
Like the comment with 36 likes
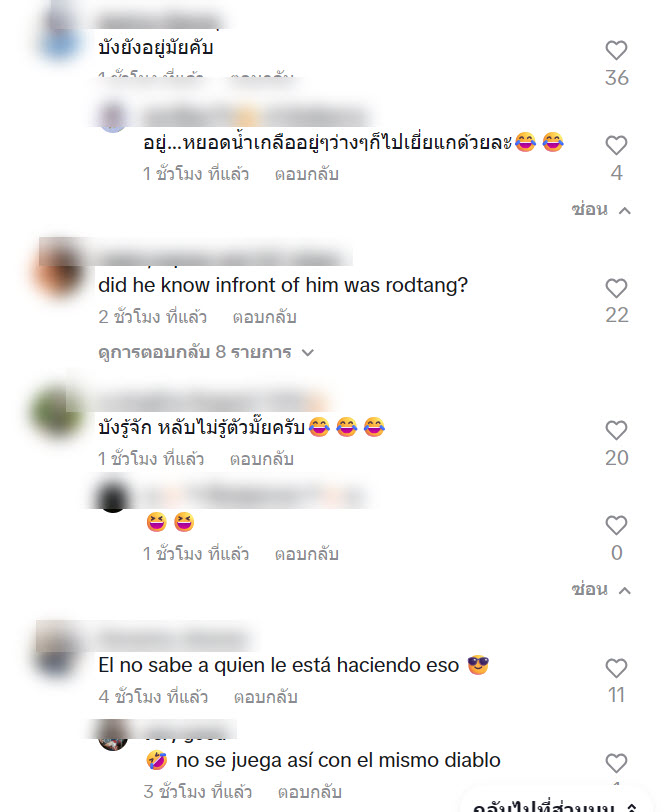point(616,50)
